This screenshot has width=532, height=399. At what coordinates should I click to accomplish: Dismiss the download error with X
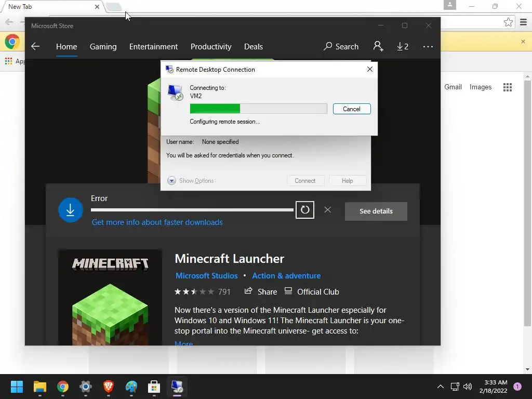coord(327,210)
